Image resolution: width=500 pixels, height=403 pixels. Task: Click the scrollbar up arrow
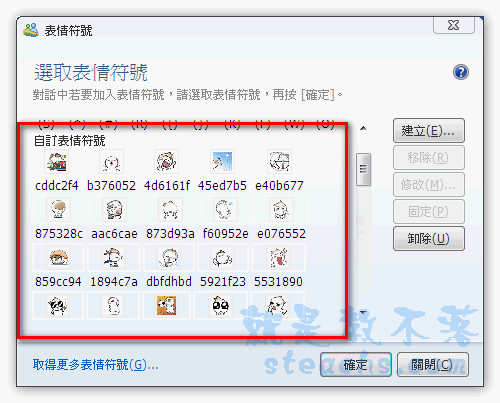[x=364, y=128]
